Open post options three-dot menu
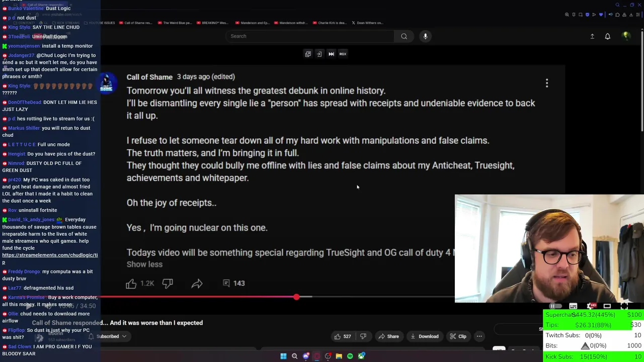The image size is (644, 362). [547, 83]
